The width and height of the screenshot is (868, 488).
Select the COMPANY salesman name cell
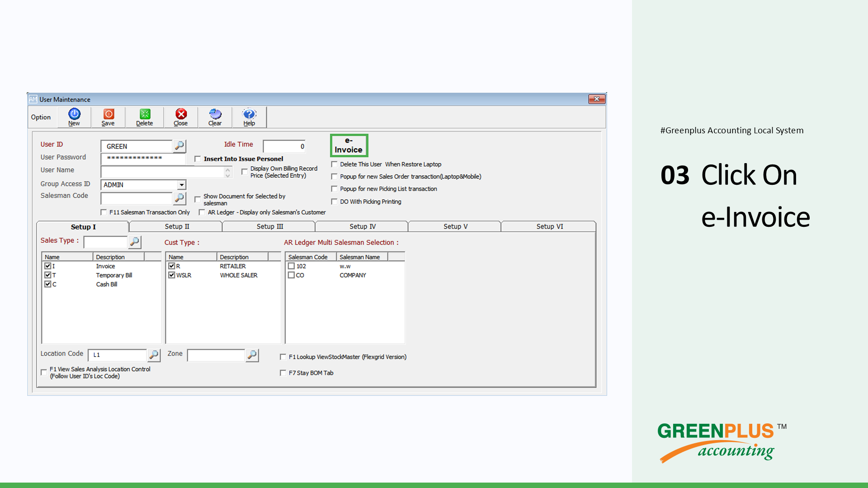(353, 275)
